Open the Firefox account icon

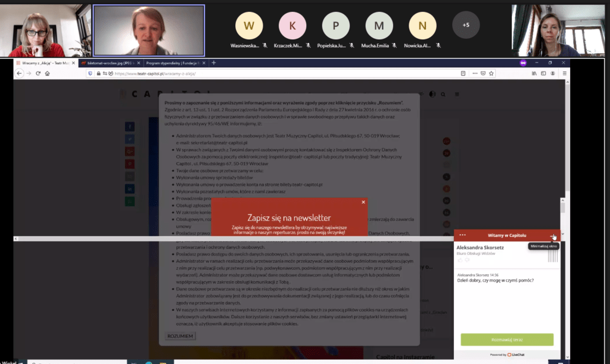[x=552, y=73]
